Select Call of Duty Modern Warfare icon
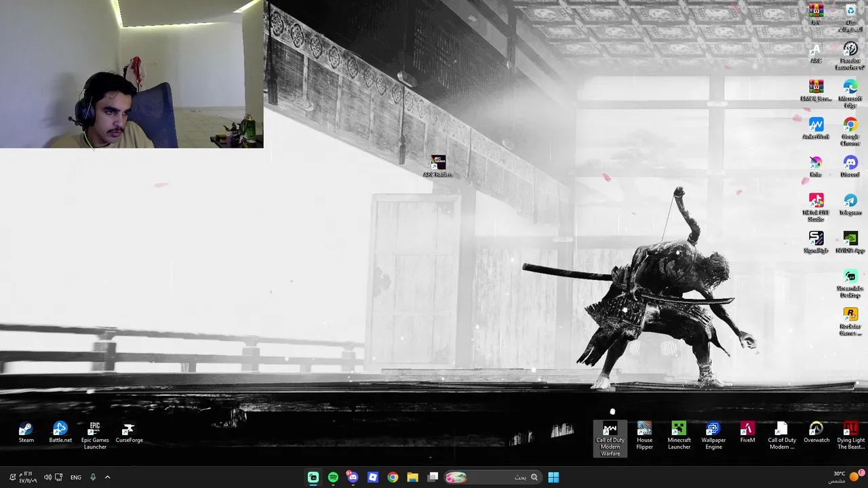The width and height of the screenshot is (868, 488). (x=610, y=439)
